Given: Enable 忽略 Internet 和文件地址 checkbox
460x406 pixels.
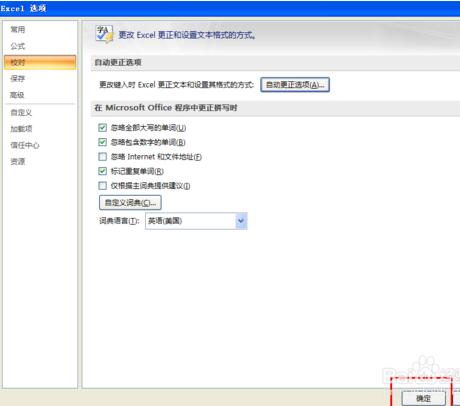Looking at the screenshot, I should pyautogui.click(x=103, y=156).
